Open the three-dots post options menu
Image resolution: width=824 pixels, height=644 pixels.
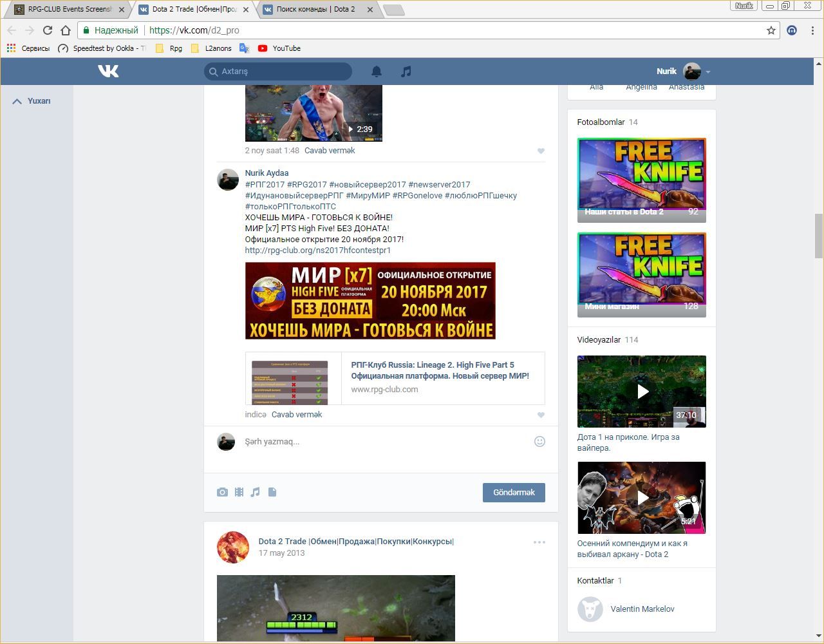tap(539, 542)
